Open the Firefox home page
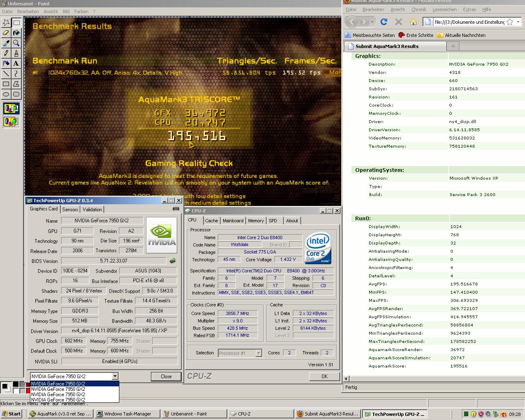This screenshot has height=420, width=525. coord(413,22)
